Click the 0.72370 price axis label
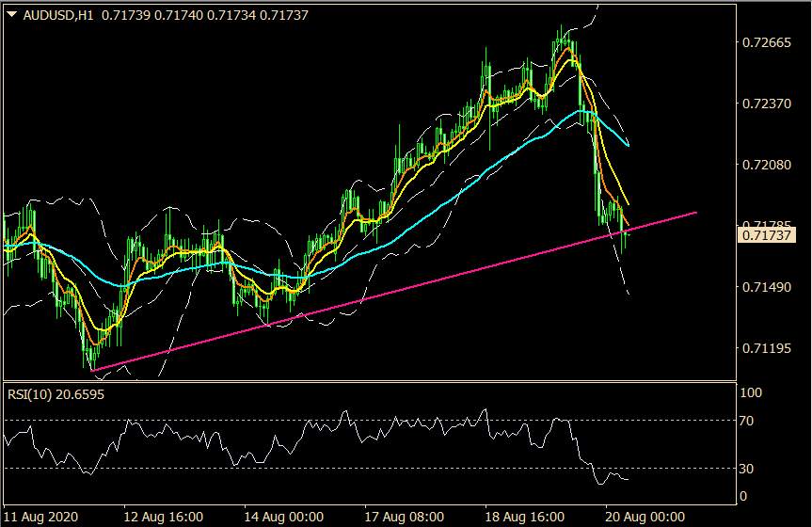This screenshot has height=527, width=812. 767,104
